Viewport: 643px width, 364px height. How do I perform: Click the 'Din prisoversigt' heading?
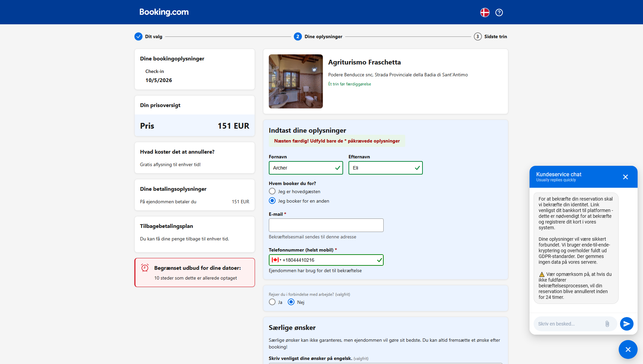point(160,105)
